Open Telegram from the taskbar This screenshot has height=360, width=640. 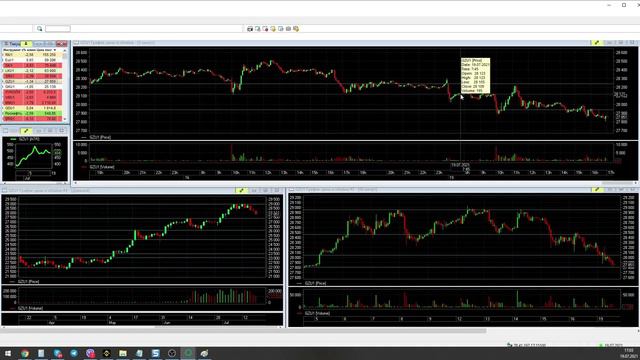[x=74, y=353]
